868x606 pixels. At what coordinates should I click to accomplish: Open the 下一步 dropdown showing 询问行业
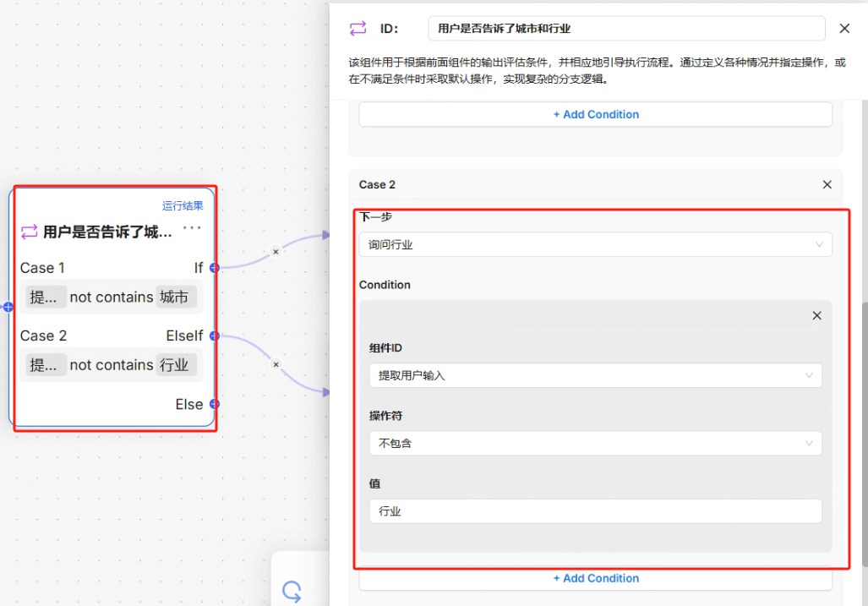[595, 245]
